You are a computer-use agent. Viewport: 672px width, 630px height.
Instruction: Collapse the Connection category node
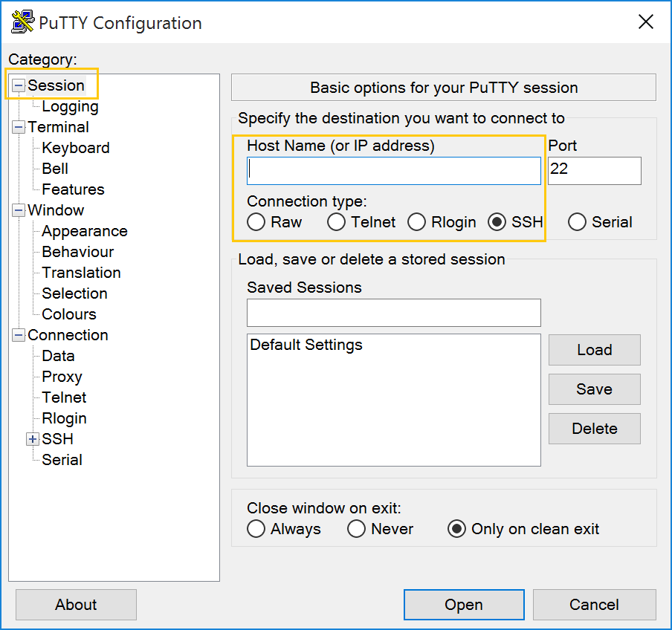click(19, 335)
